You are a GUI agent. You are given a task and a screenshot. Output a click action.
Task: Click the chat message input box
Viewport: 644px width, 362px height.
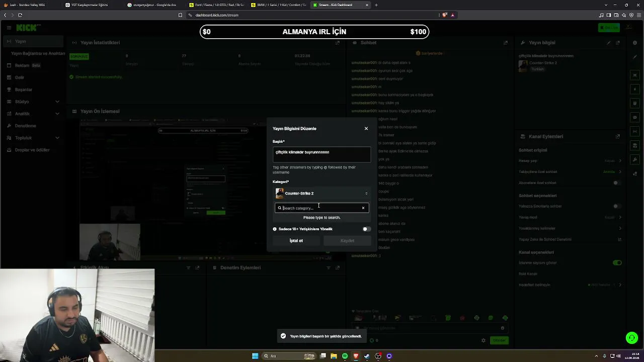(430, 328)
